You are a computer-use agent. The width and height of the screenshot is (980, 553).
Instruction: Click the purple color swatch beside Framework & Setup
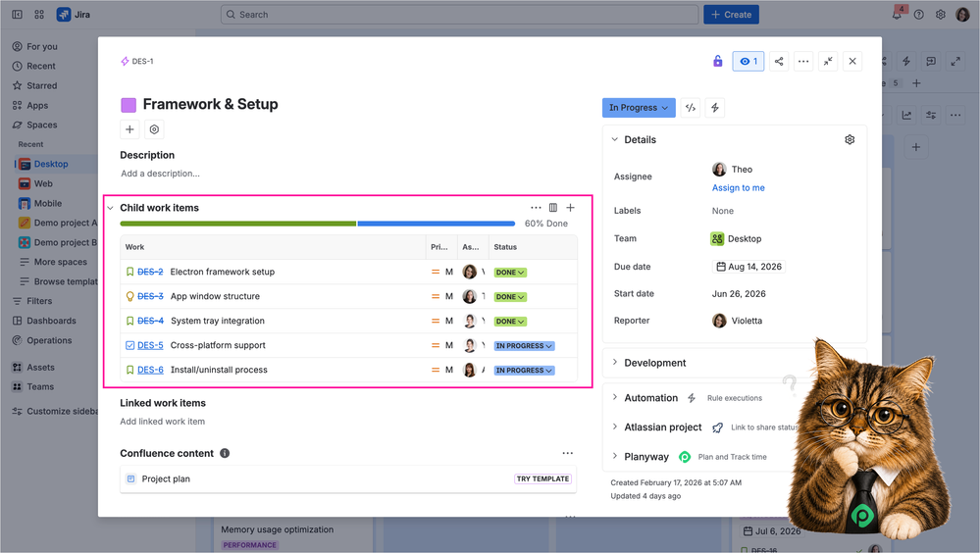(x=129, y=104)
